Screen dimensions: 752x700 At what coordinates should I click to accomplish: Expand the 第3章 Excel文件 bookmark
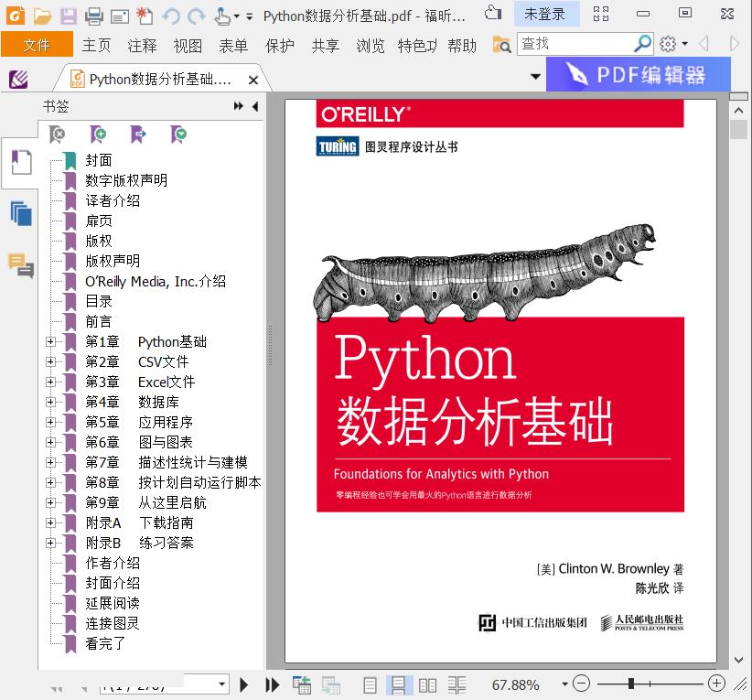coord(50,382)
